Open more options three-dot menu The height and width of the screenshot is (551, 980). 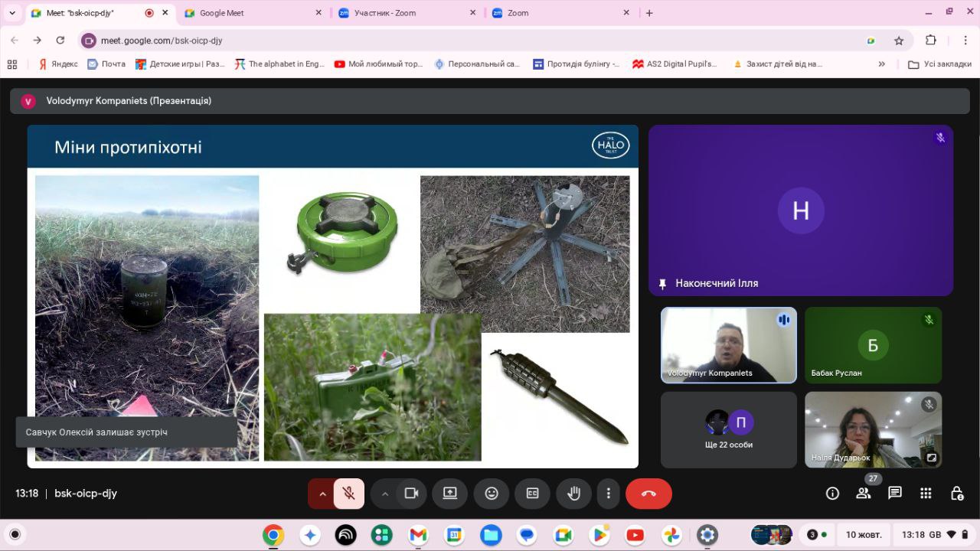(x=609, y=494)
